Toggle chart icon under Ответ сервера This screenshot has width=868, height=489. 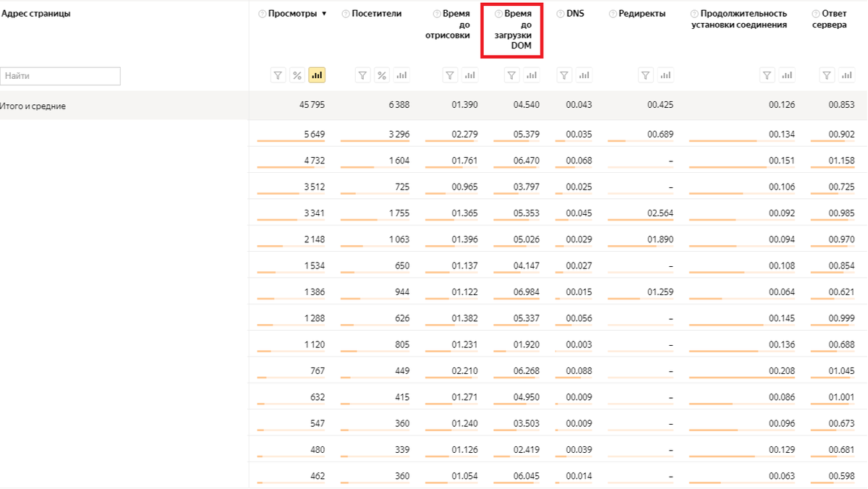pos(846,75)
